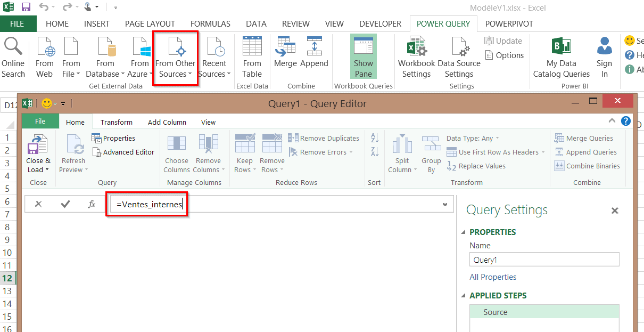The image size is (644, 332).
Task: Cancel formula entry with the X button
Action: 38,204
